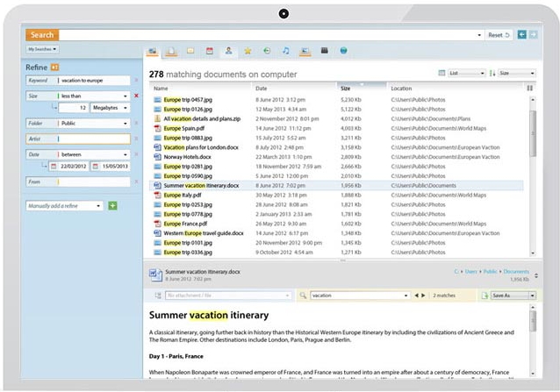Open the Date 'between' dropdown
Screen dimensions: 560x392
pyautogui.click(x=125, y=154)
